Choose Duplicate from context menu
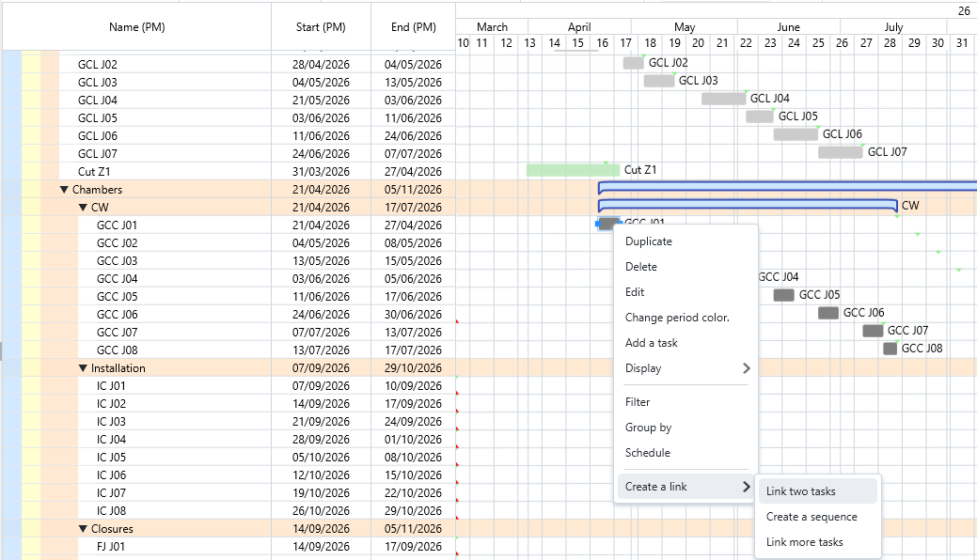The height and width of the screenshot is (560, 977). click(x=649, y=241)
